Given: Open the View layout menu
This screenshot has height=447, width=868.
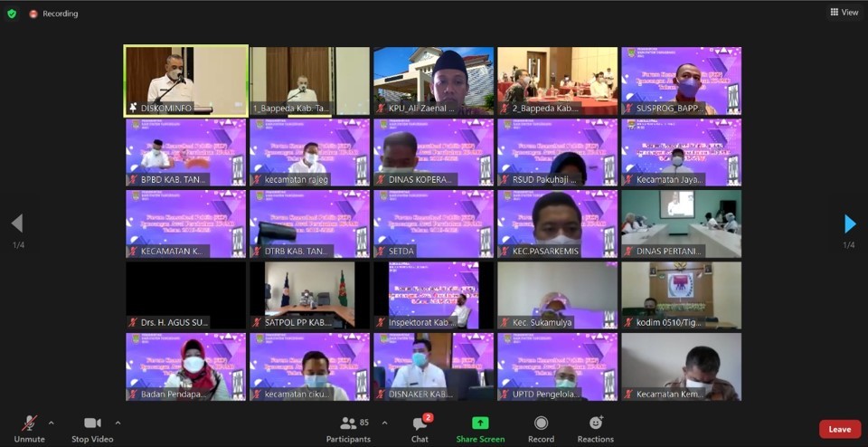Looking at the screenshot, I should tap(844, 13).
